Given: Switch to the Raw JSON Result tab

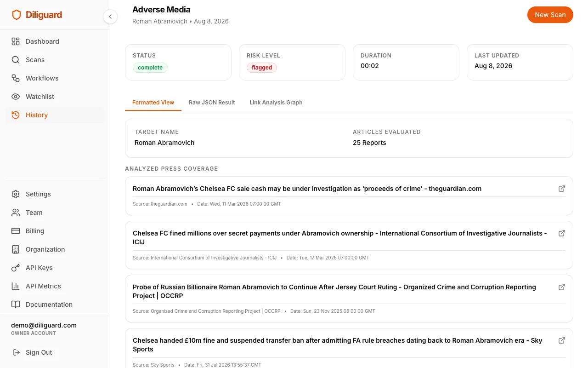Looking at the screenshot, I should (212, 103).
